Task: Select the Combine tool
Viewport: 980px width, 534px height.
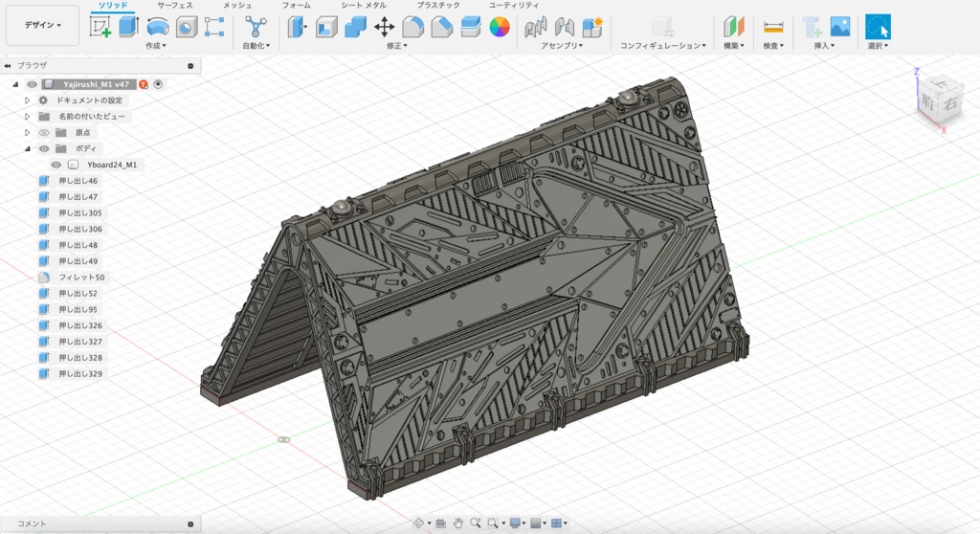Action: pos(355,27)
